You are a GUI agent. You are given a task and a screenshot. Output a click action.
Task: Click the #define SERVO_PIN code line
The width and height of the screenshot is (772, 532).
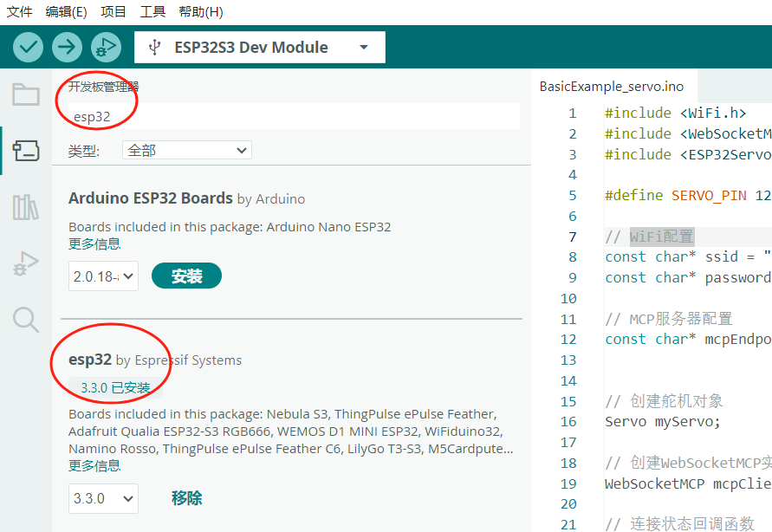687,195
